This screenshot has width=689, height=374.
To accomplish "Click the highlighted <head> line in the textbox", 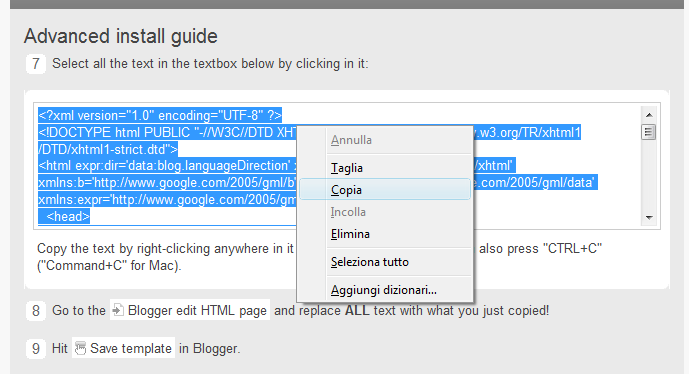I will click(x=68, y=216).
